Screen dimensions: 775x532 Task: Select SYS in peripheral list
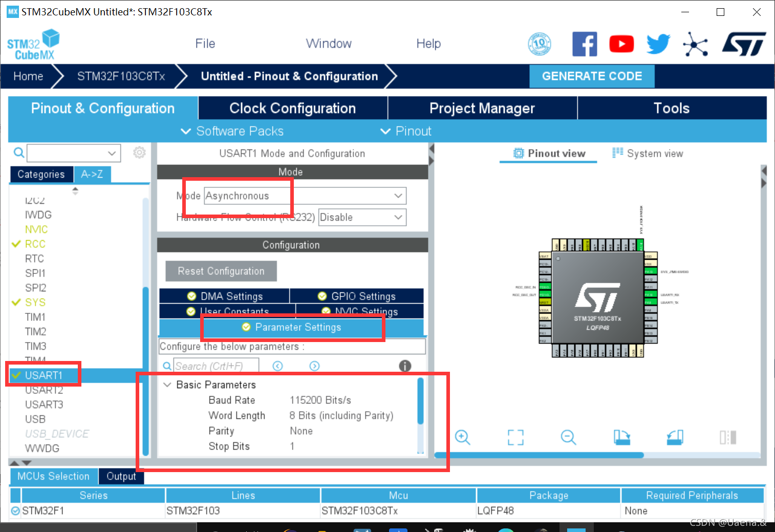pyautogui.click(x=35, y=302)
